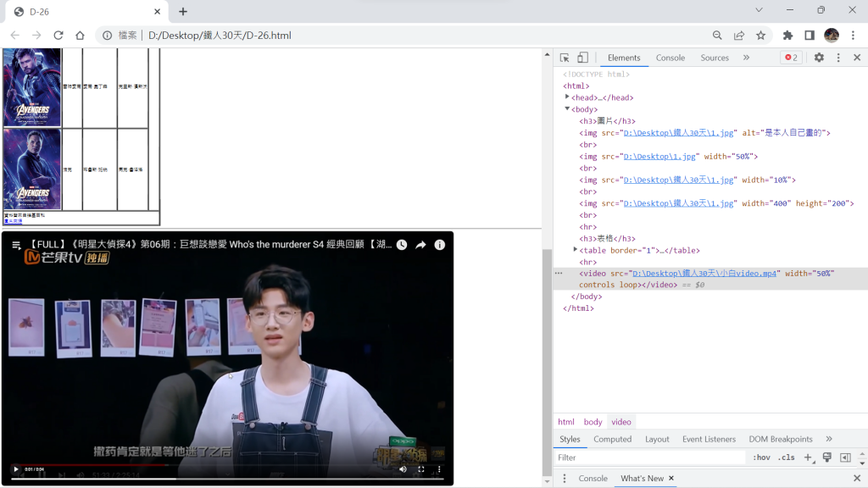Screen dimensions: 868x488
Task: Mute the video with speaker icon
Action: [x=403, y=469]
